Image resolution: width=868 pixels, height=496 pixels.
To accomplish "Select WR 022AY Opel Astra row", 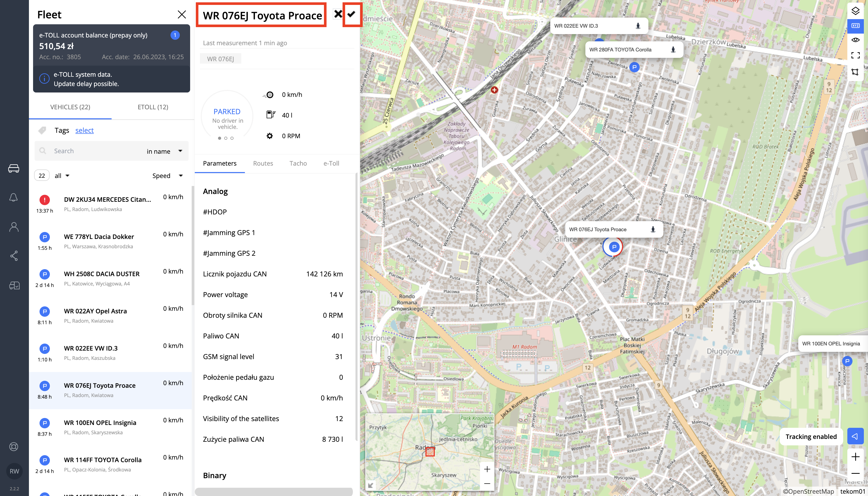I will coord(110,316).
